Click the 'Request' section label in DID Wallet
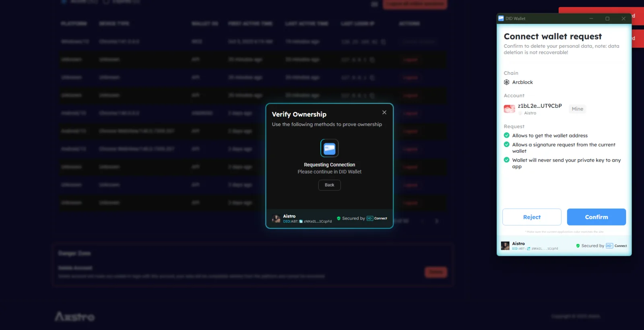The image size is (644, 330). (x=514, y=127)
